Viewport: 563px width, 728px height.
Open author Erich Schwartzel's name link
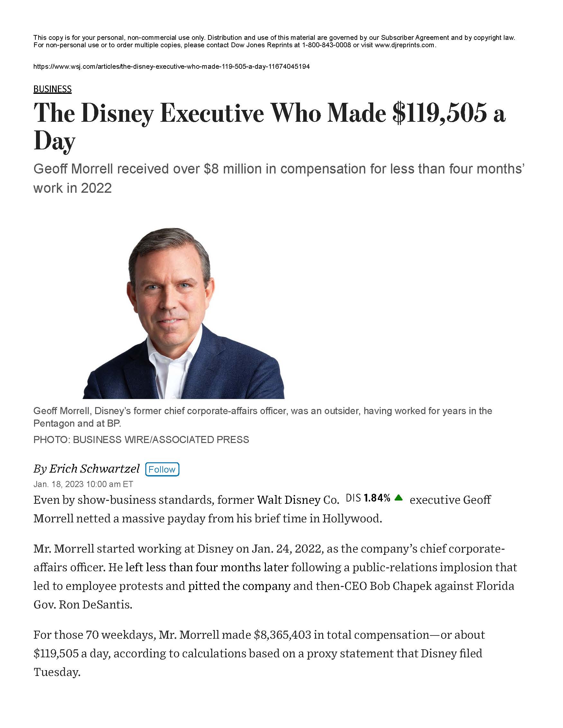[x=94, y=469]
